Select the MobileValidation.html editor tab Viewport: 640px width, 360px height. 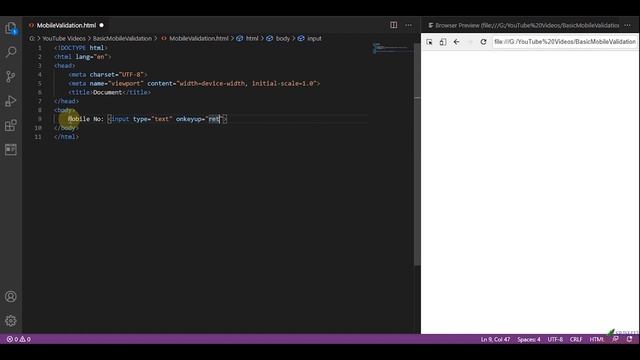(x=66, y=25)
